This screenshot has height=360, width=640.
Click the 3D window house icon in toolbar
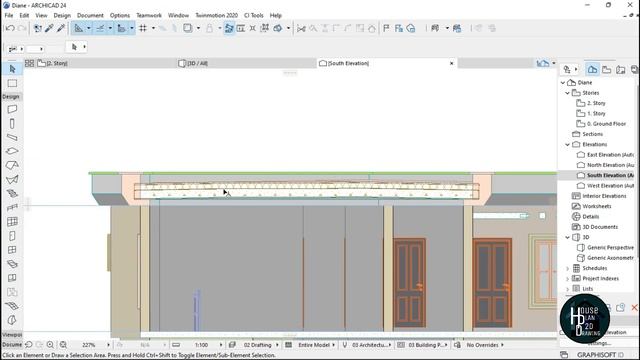411,28
